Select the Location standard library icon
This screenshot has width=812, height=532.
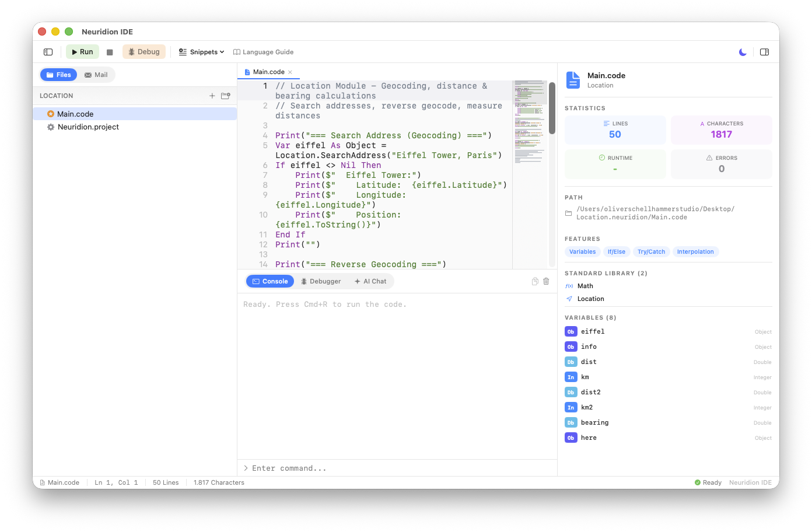(570, 299)
